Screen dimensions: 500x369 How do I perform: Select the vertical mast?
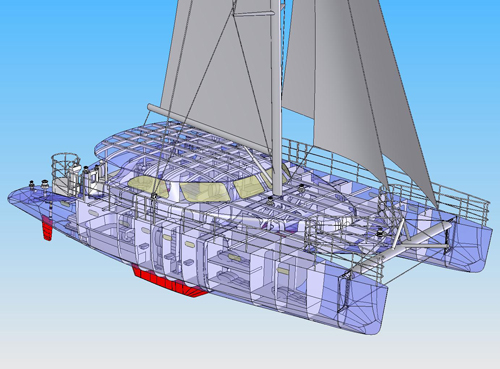276,98
